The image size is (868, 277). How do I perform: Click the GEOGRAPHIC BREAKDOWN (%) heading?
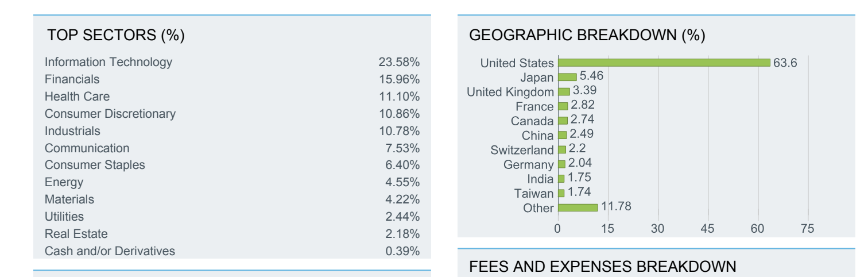587,36
